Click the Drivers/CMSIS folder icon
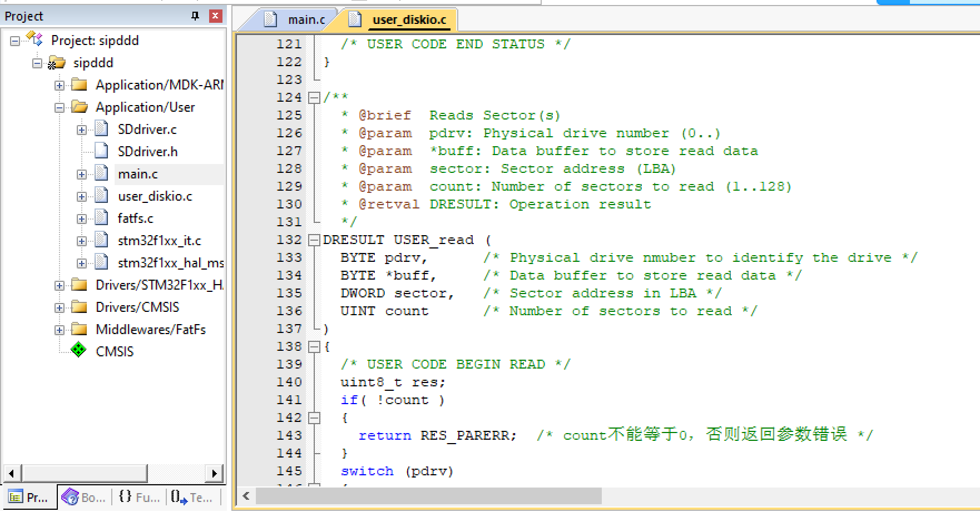This screenshot has width=980, height=512. 80,307
